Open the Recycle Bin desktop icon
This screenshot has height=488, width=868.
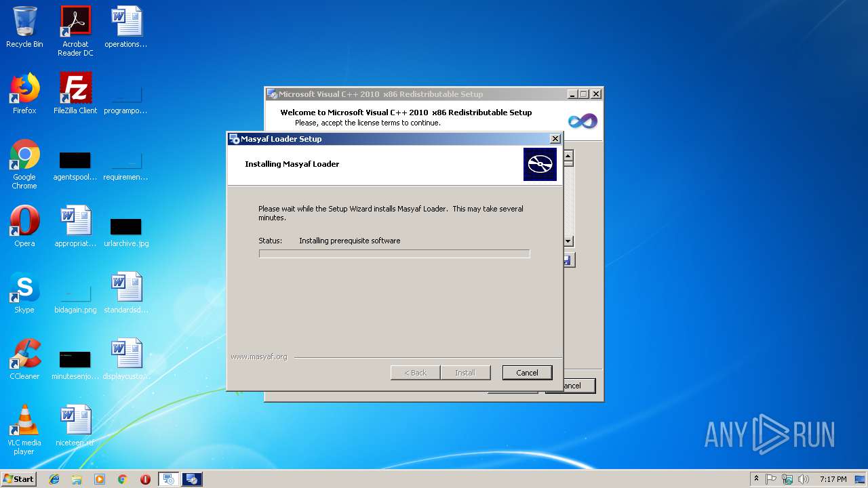point(24,27)
